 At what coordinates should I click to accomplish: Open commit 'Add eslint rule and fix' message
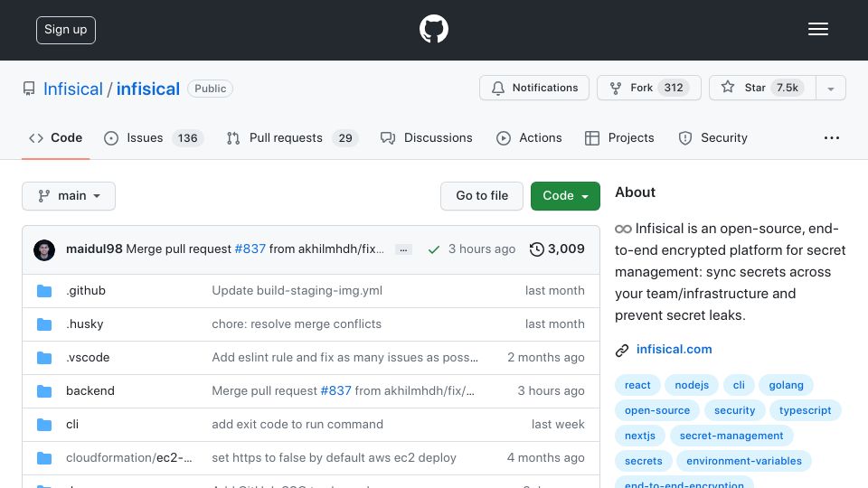[344, 358]
